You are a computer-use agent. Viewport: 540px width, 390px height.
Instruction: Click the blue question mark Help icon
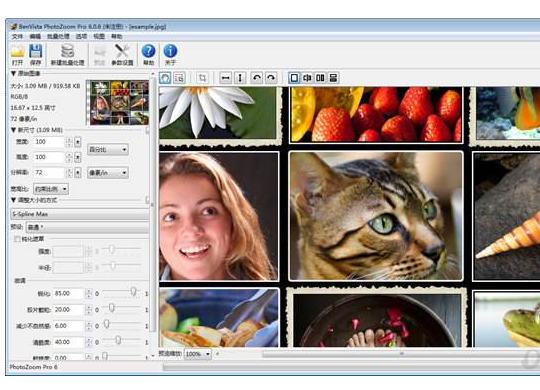point(148,51)
